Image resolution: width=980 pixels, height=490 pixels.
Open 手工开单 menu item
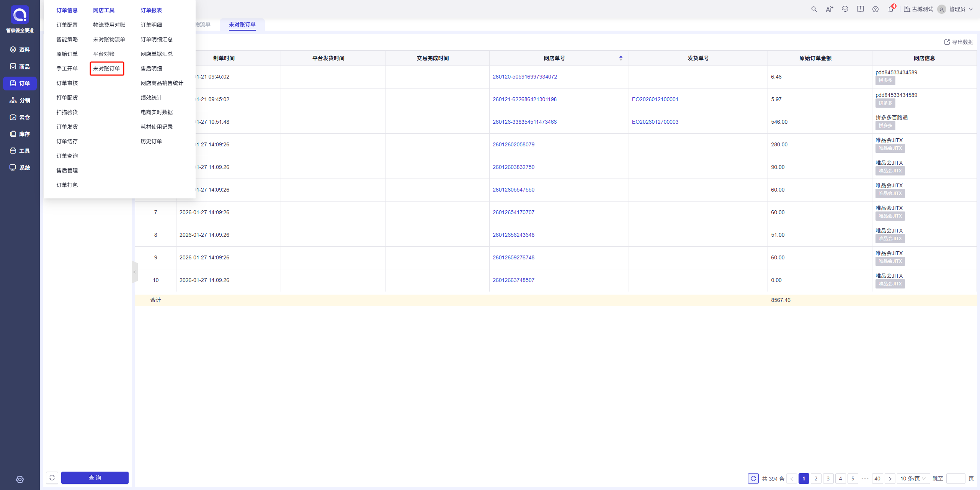click(x=67, y=69)
